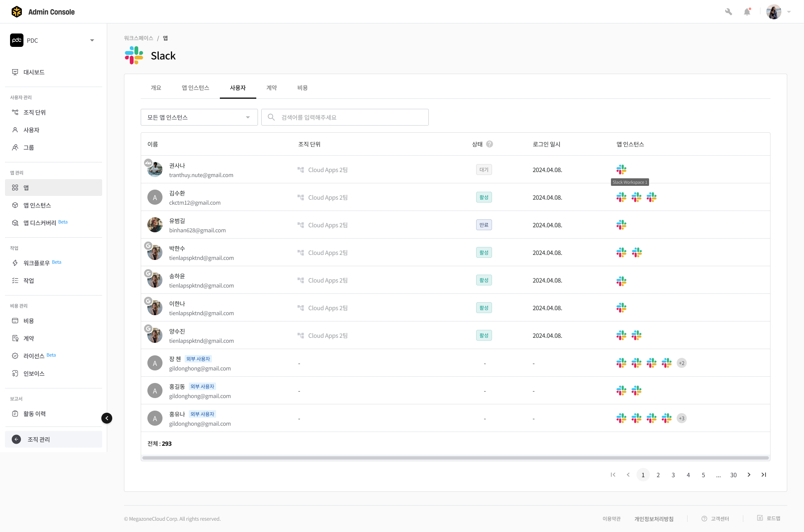
Task: Open the user profile avatar menu
Action: point(774,12)
